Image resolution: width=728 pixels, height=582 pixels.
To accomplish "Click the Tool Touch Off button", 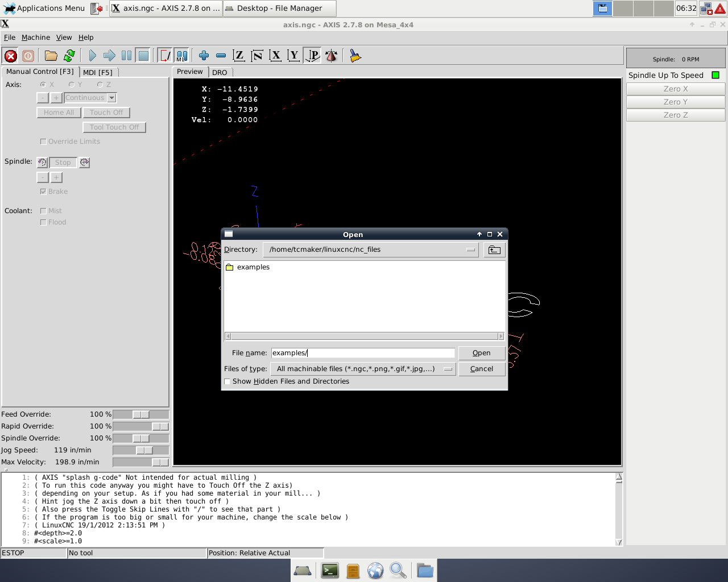I will (114, 127).
